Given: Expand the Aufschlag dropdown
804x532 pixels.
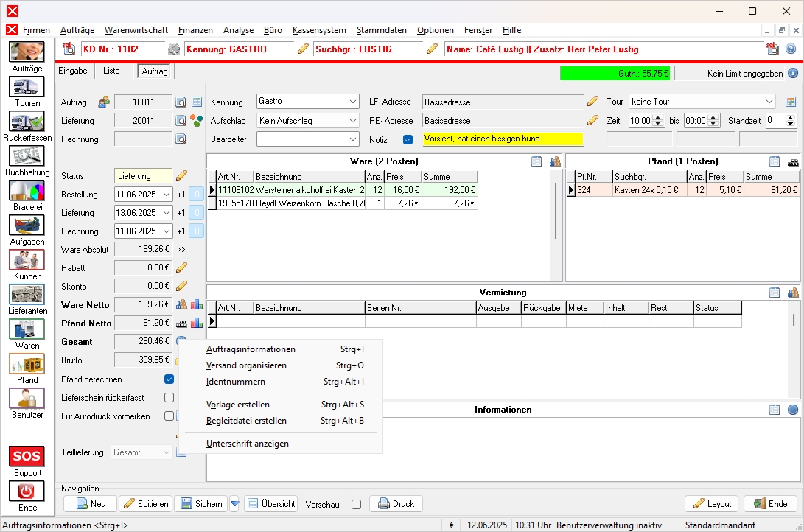Looking at the screenshot, I should coord(352,120).
